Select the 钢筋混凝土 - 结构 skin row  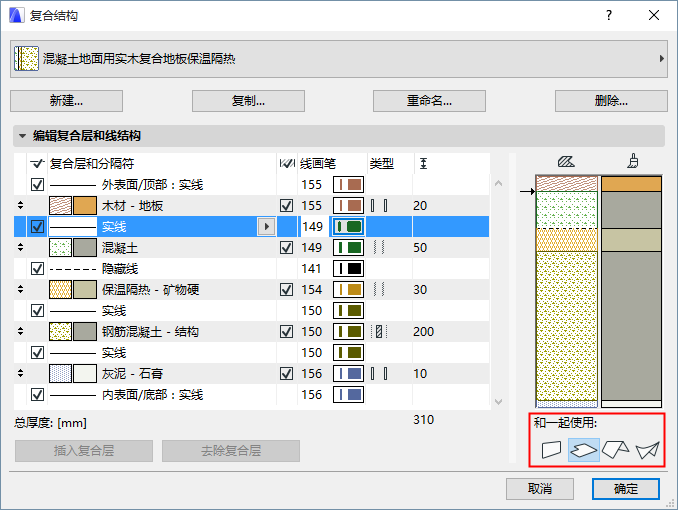252,331
